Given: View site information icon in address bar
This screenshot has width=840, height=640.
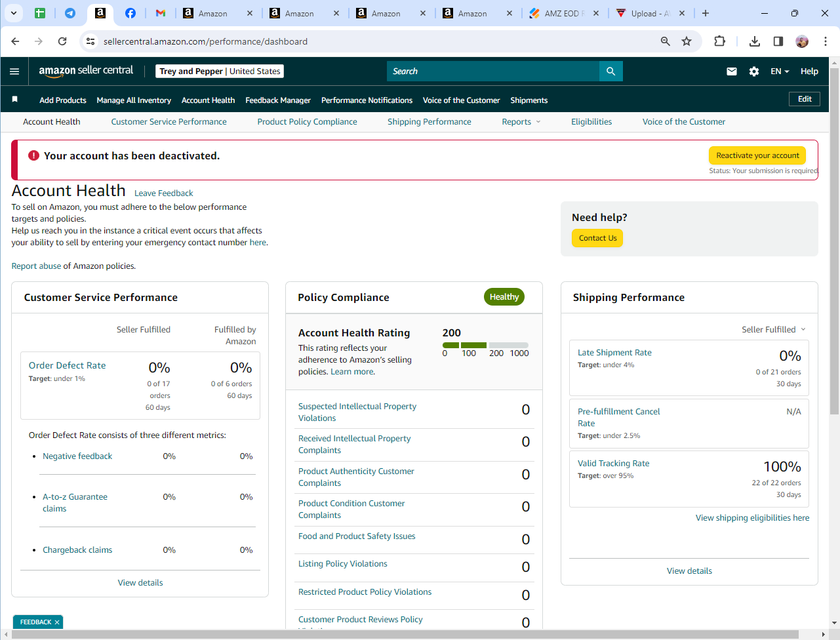Looking at the screenshot, I should (91, 41).
